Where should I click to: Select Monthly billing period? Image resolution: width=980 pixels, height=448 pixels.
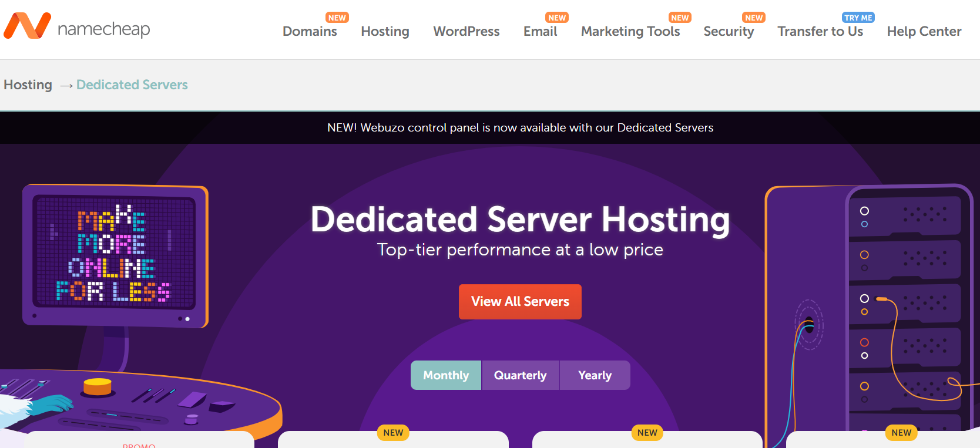coord(446,375)
